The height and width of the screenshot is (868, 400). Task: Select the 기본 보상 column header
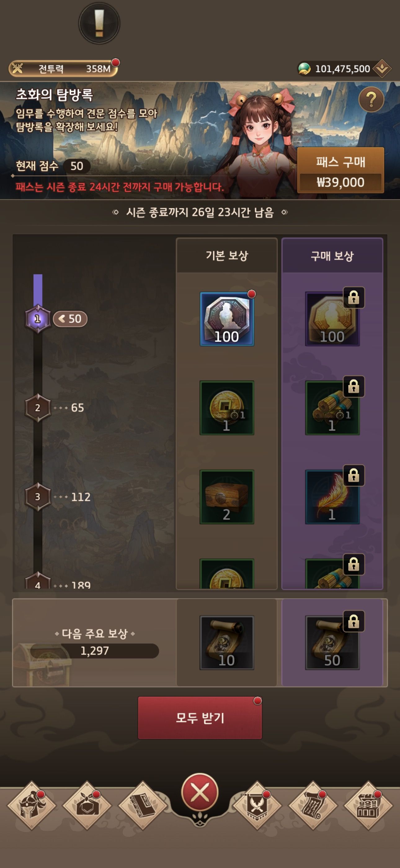point(227,255)
